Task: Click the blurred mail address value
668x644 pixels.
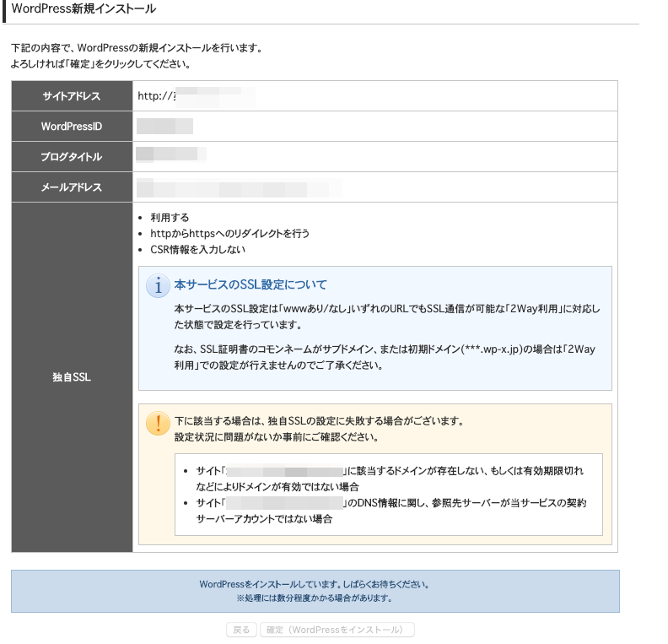Action: tap(239, 188)
